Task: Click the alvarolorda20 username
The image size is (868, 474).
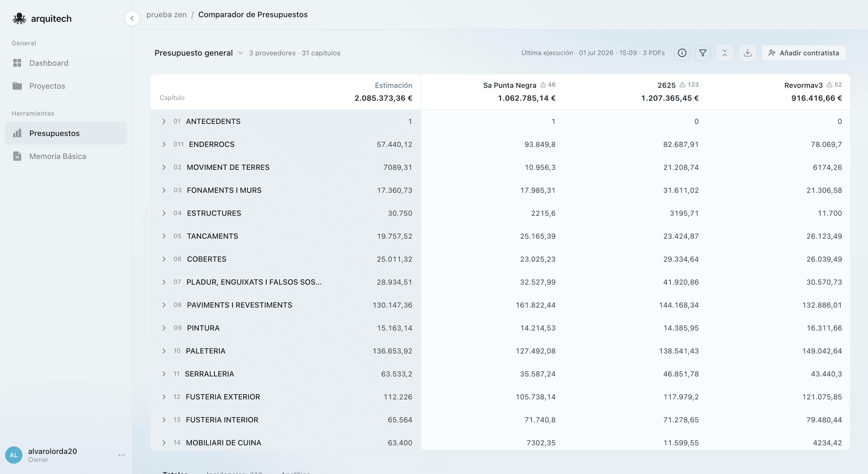Action: coord(53,451)
